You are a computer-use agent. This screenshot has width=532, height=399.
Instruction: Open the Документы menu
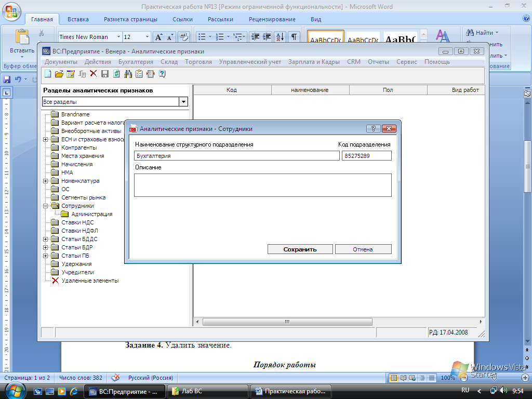point(61,62)
